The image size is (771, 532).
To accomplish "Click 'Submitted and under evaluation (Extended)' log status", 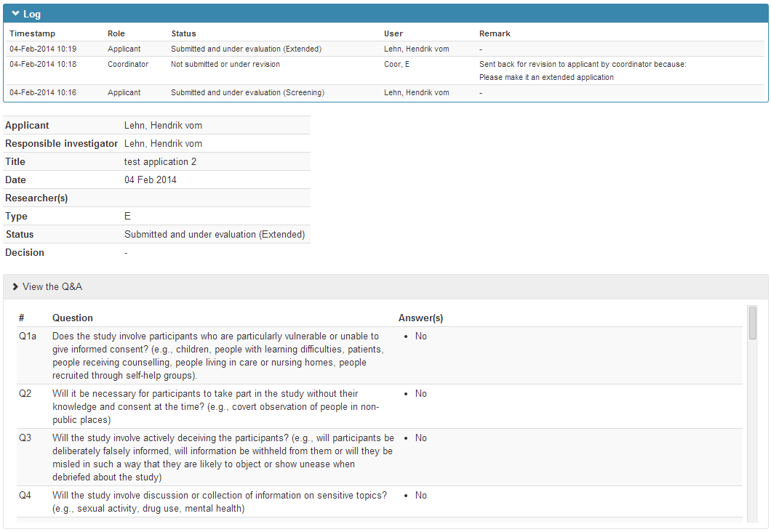I will [247, 49].
